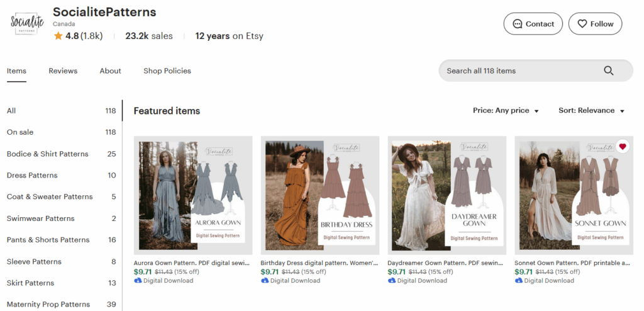Switch to the Reviews tab
The image size is (644, 311).
point(63,71)
